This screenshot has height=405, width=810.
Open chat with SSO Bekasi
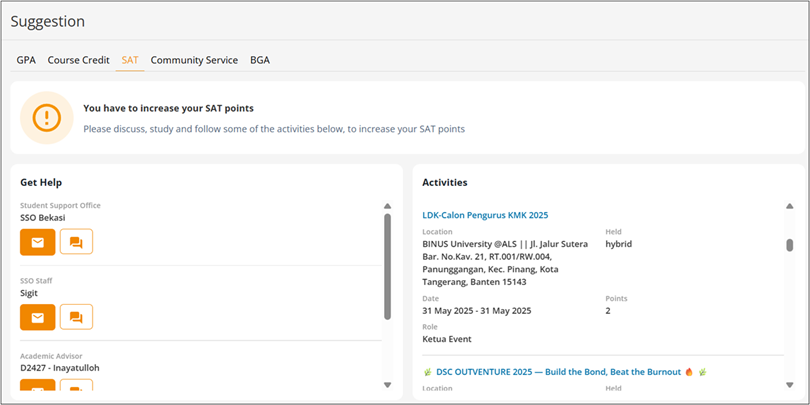[76, 242]
